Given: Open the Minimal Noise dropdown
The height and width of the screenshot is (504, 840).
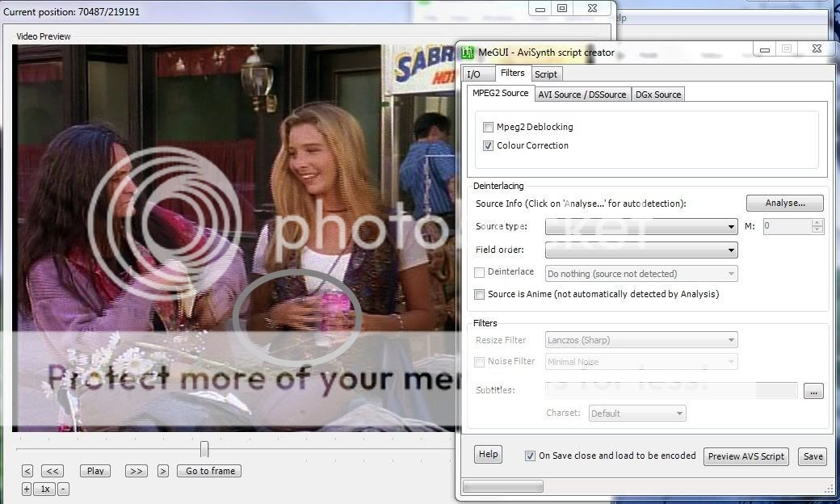Looking at the screenshot, I should point(641,362).
